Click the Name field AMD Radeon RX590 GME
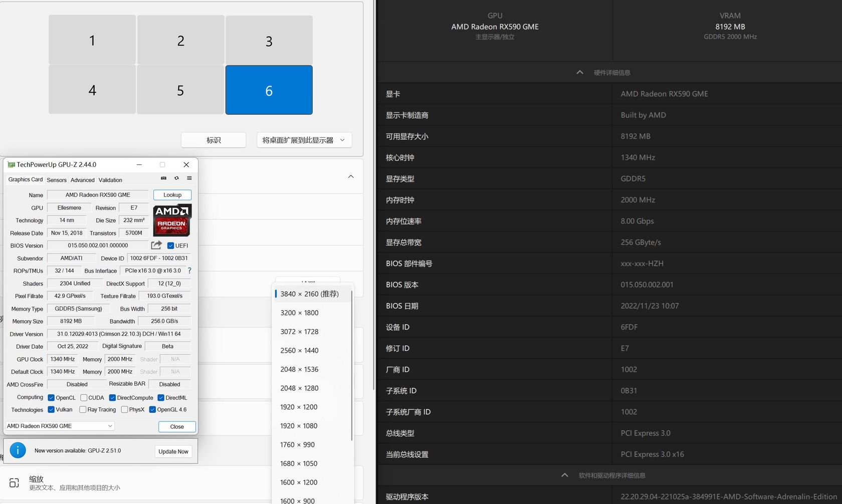Image resolution: width=842 pixels, height=504 pixels. click(98, 195)
